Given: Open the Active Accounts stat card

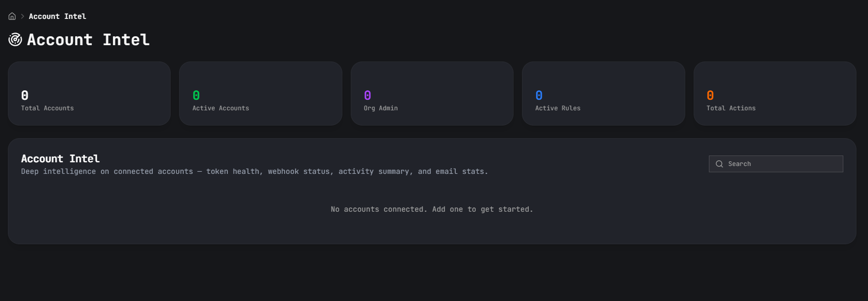Looking at the screenshot, I should tap(260, 94).
